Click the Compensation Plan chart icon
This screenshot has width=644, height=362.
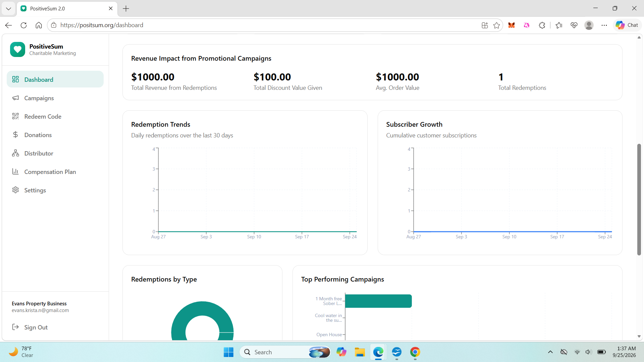15,172
